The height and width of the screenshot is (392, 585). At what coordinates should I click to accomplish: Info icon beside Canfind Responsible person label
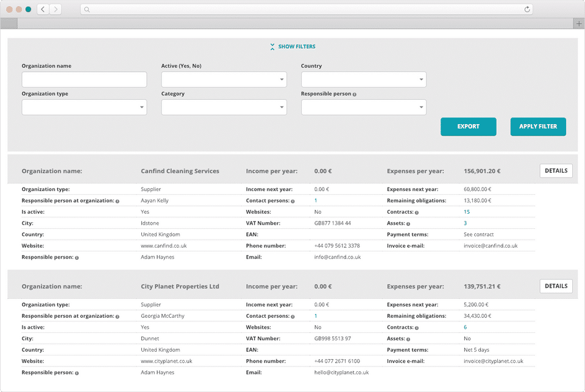pyautogui.click(x=77, y=258)
